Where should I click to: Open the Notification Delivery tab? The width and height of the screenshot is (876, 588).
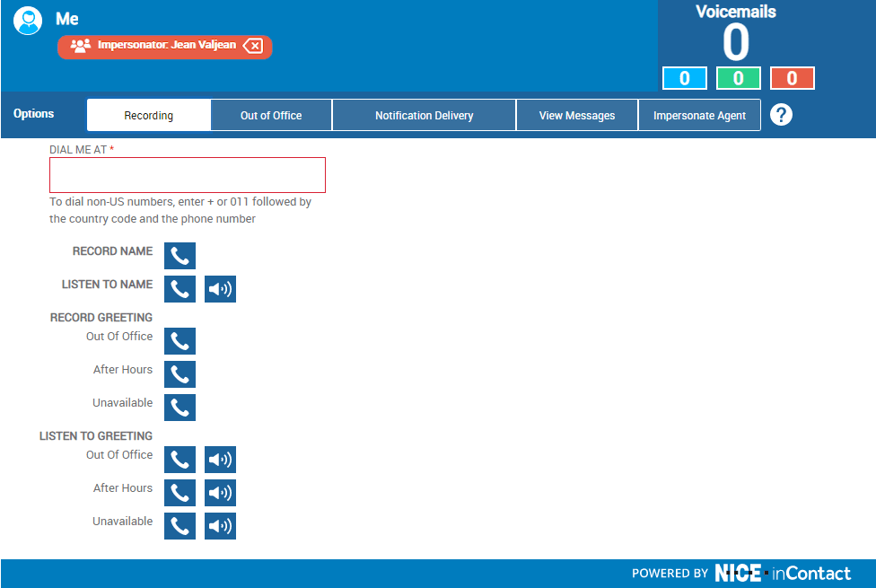(424, 115)
